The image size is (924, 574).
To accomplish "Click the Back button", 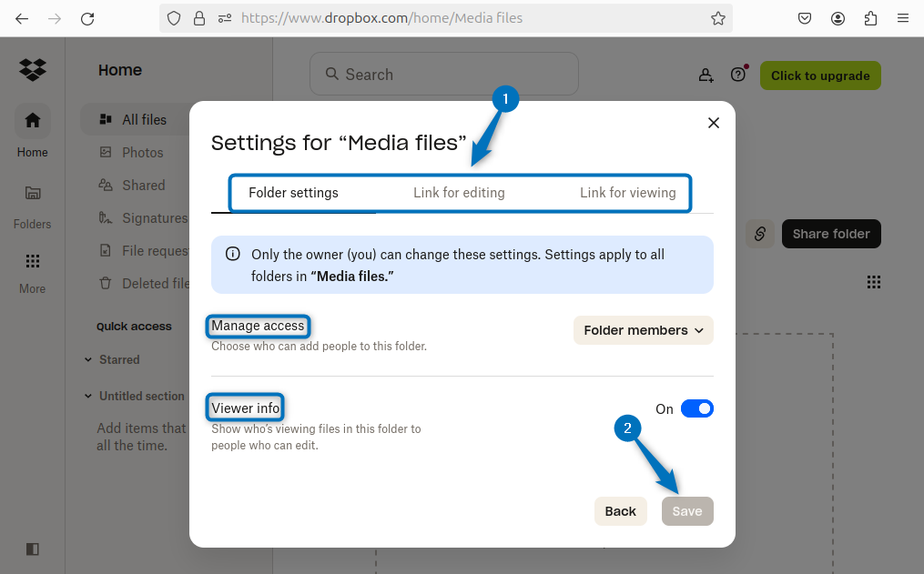I will point(620,511).
